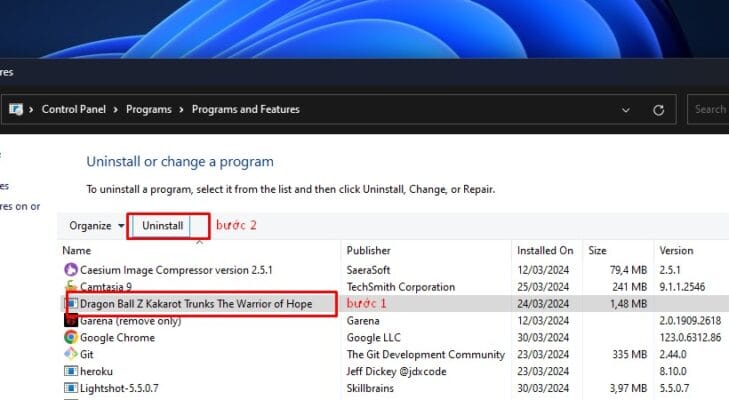Expand chevron after Control Panel breadcrumb
The height and width of the screenshot is (400, 729).
115,110
